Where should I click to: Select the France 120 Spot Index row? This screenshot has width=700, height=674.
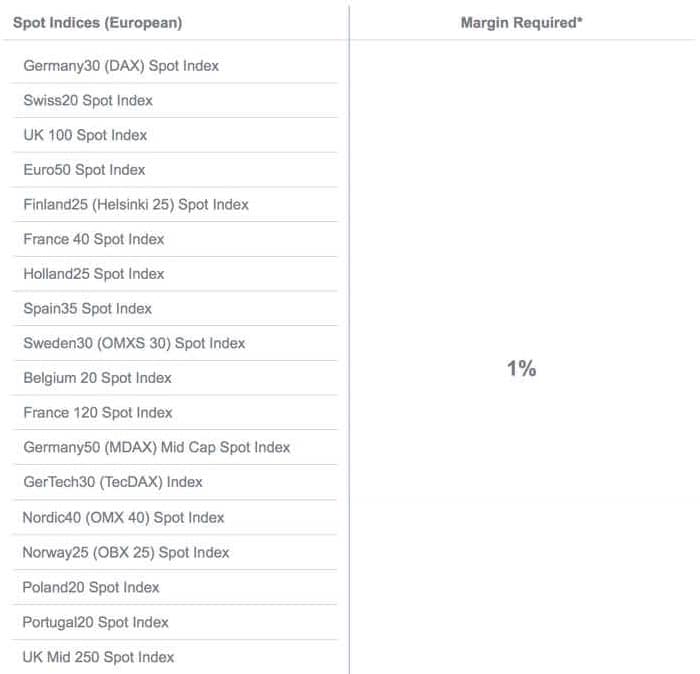[98, 413]
